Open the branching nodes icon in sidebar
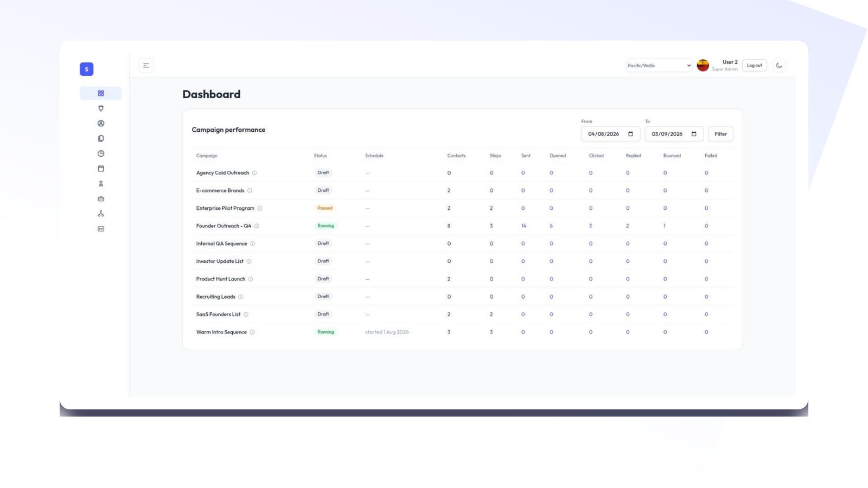 click(x=101, y=214)
